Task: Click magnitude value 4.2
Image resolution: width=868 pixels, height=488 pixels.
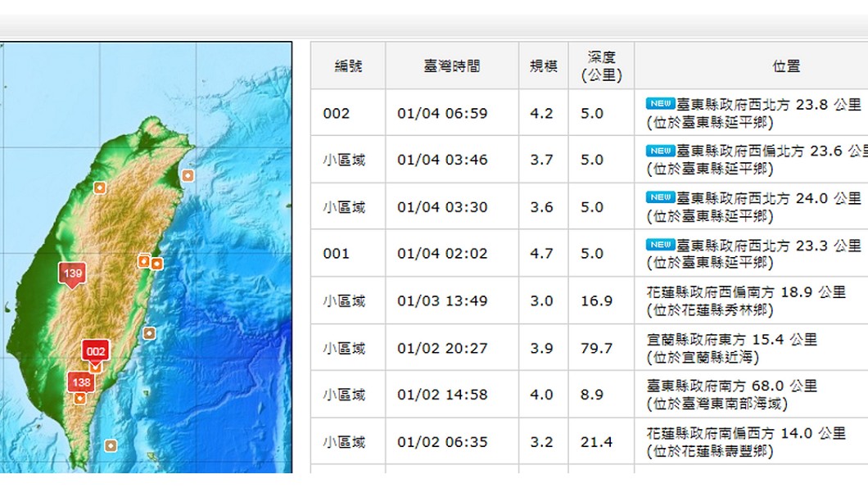Action: [541, 114]
